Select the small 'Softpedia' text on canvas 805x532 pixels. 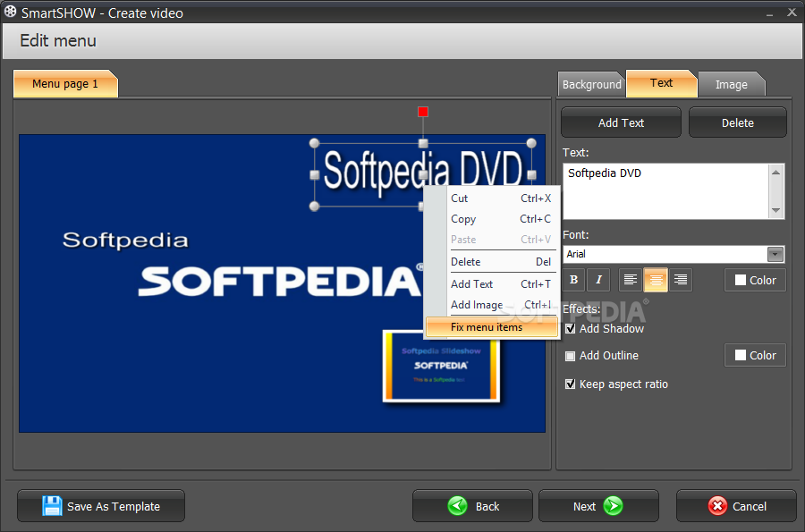tap(125, 241)
